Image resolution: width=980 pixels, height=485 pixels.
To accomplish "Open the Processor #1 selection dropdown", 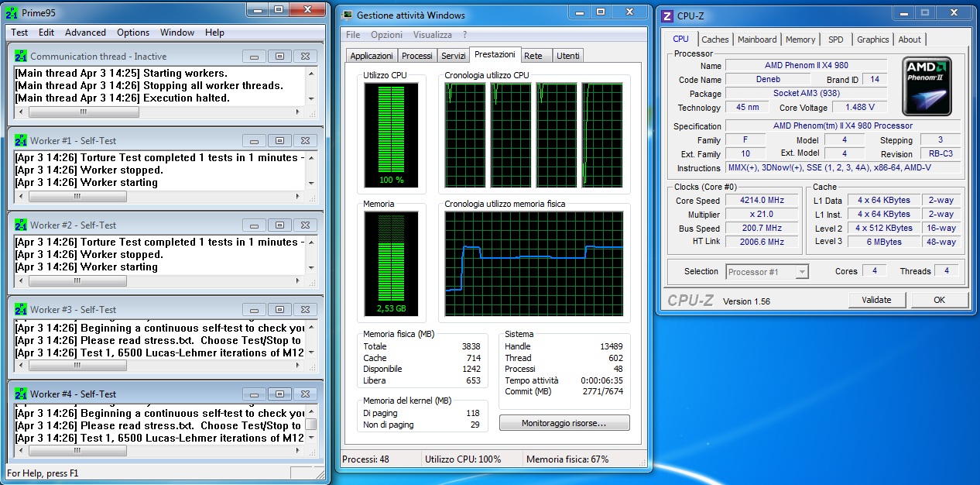I will click(x=801, y=272).
